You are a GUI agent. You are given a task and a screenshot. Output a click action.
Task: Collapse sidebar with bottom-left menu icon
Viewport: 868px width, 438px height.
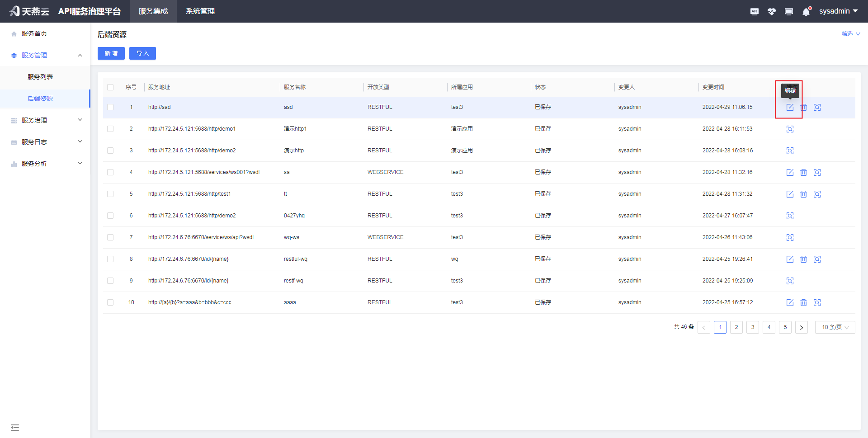[x=15, y=428]
